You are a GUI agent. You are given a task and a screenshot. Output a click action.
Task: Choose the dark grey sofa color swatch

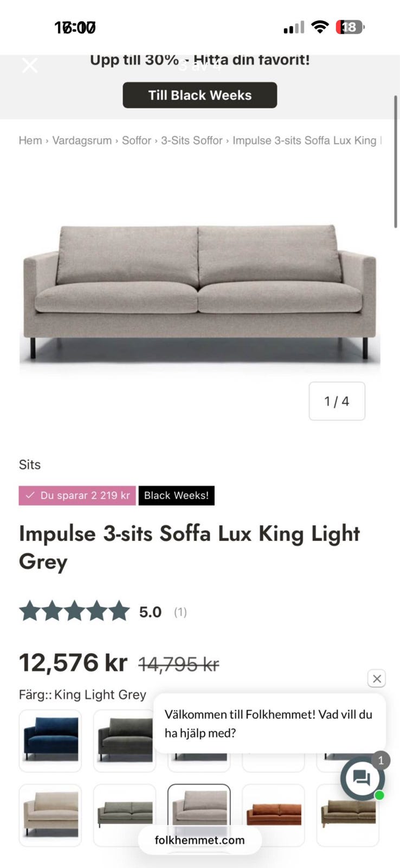point(124,740)
